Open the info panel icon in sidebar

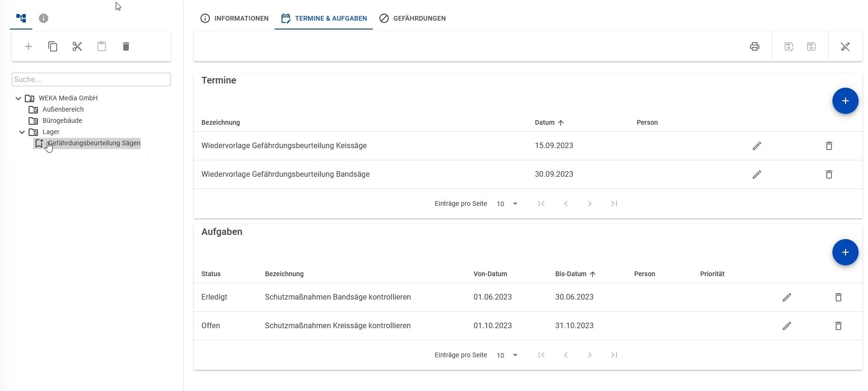pyautogui.click(x=44, y=18)
